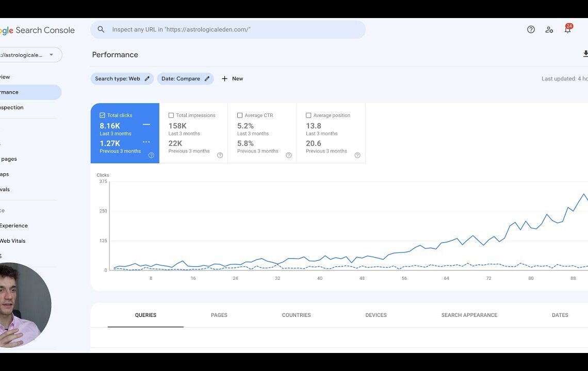Switch to the COUNTRIES tab
588x371 pixels.
coord(296,315)
